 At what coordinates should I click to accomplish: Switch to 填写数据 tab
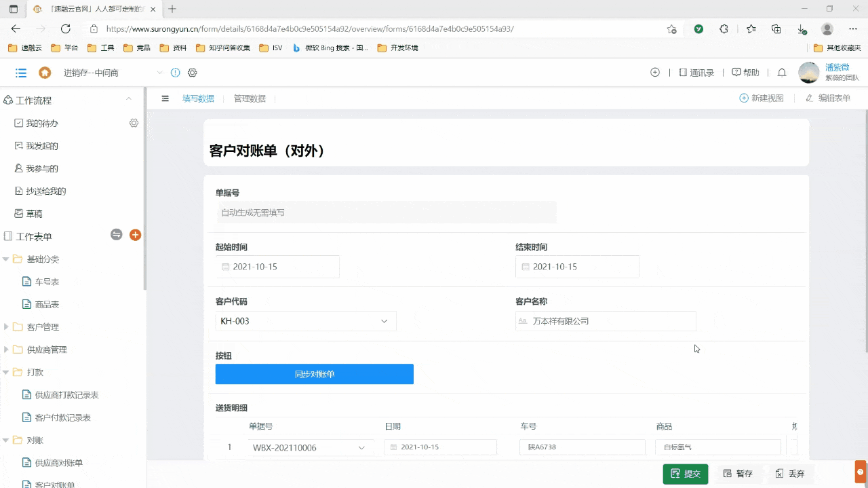pos(198,98)
